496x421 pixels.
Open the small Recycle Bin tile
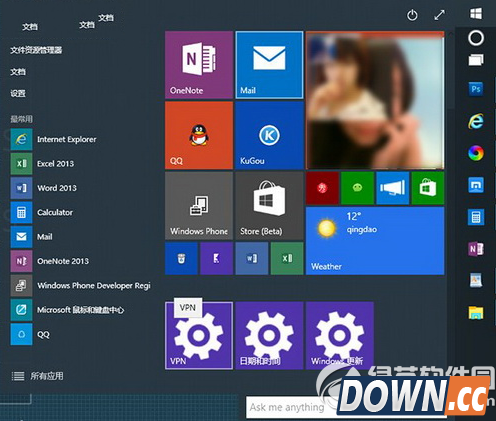point(181,258)
